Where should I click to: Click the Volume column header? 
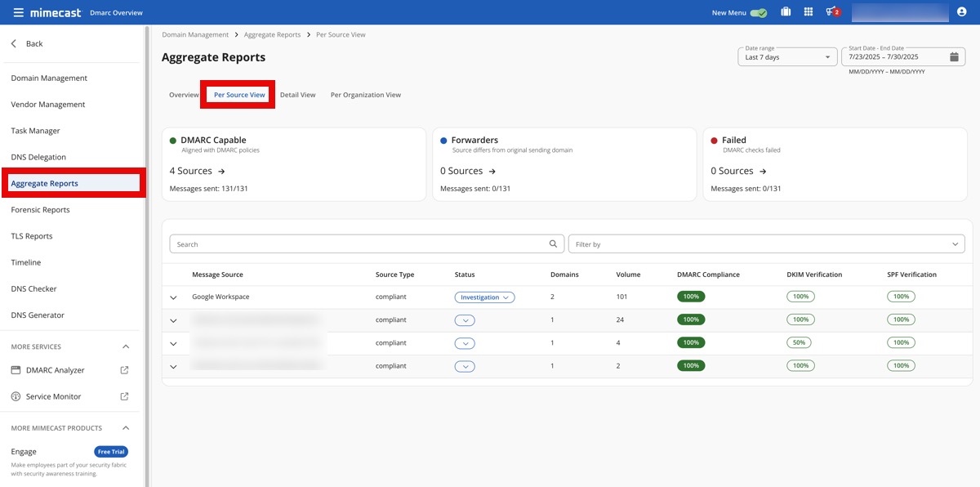628,275
